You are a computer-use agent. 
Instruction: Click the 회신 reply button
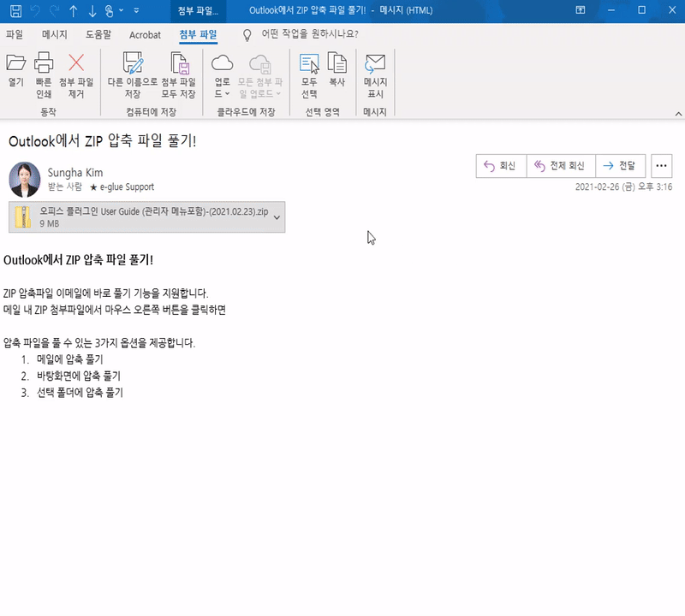[501, 166]
